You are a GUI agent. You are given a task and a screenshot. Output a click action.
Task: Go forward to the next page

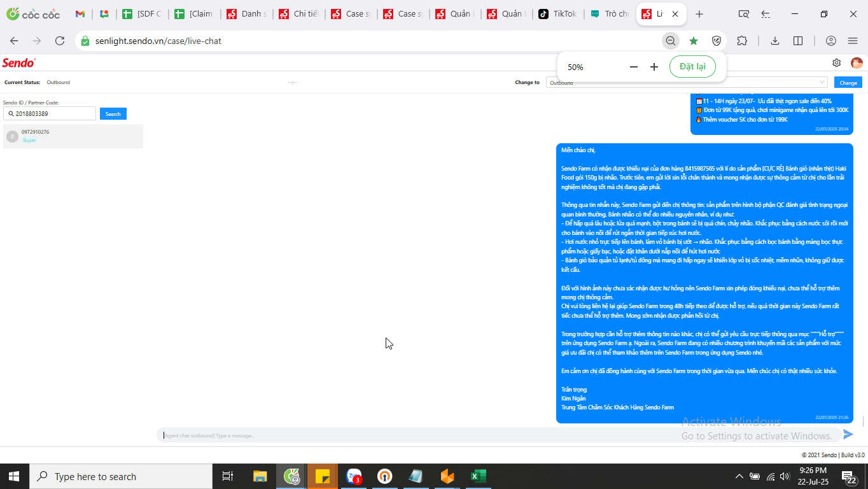pyautogui.click(x=37, y=41)
